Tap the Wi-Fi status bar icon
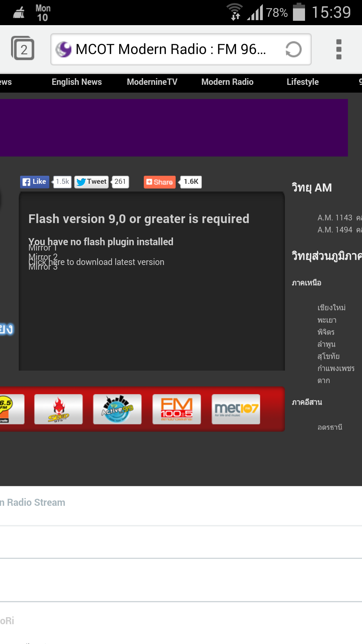This screenshot has height=644, width=362. (235, 12)
